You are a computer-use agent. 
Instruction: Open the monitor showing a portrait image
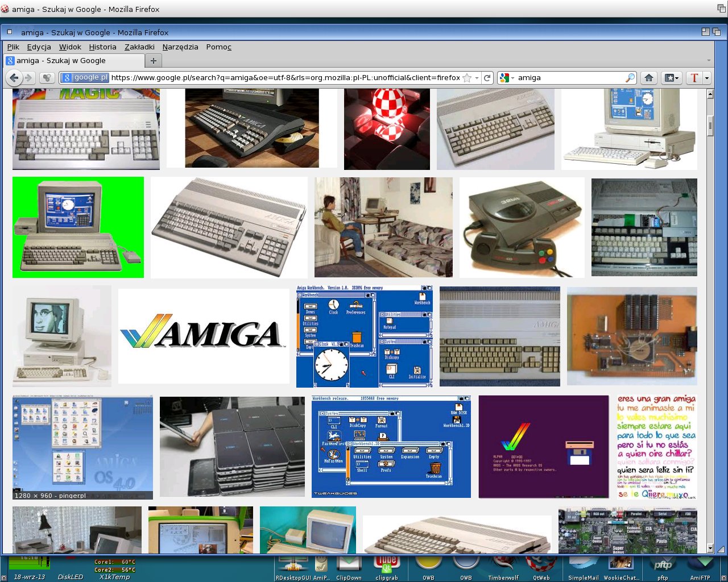[x=62, y=336]
